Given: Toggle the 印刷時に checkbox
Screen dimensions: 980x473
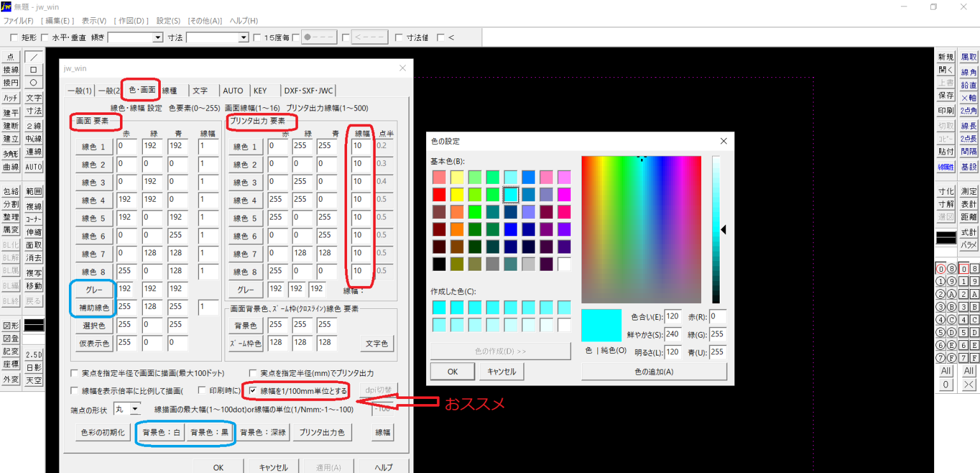Looking at the screenshot, I should pos(203,390).
